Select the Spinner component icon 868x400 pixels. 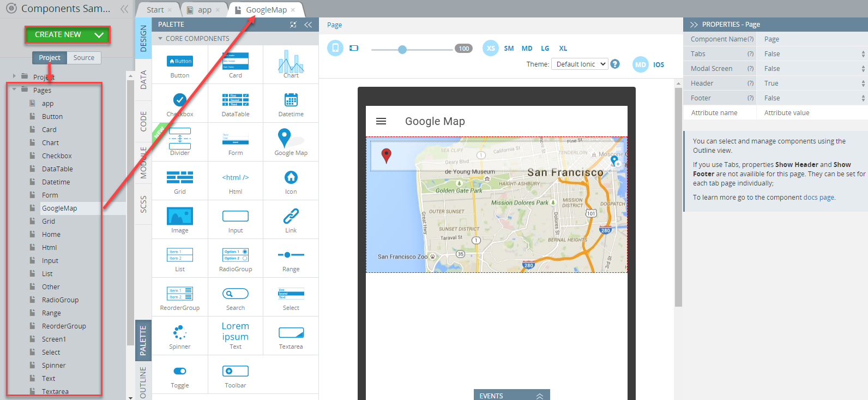pyautogui.click(x=180, y=332)
